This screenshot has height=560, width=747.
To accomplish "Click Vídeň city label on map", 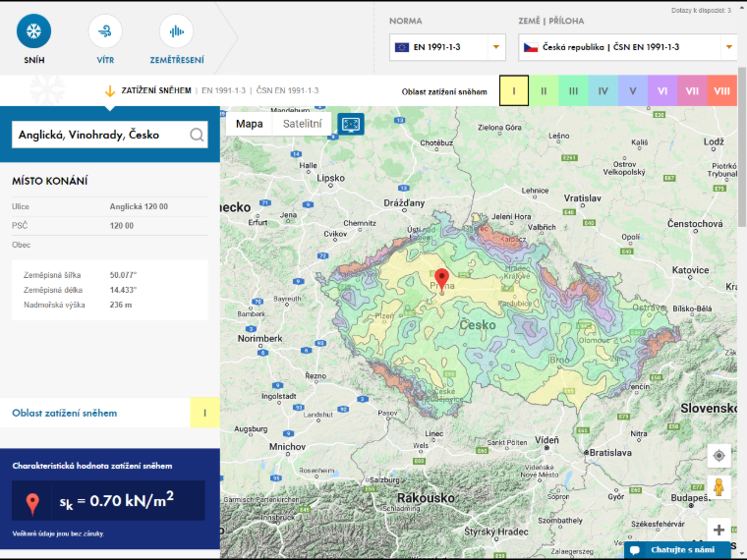I will [546, 440].
